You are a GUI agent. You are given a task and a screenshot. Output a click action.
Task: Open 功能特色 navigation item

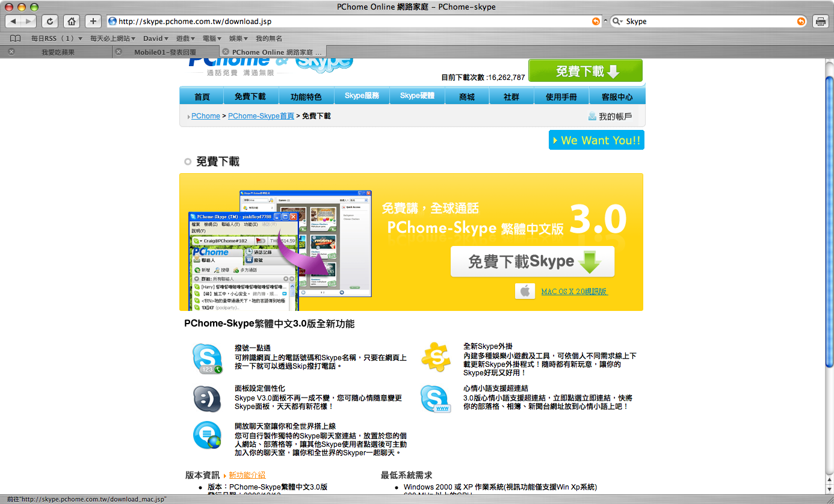click(306, 96)
